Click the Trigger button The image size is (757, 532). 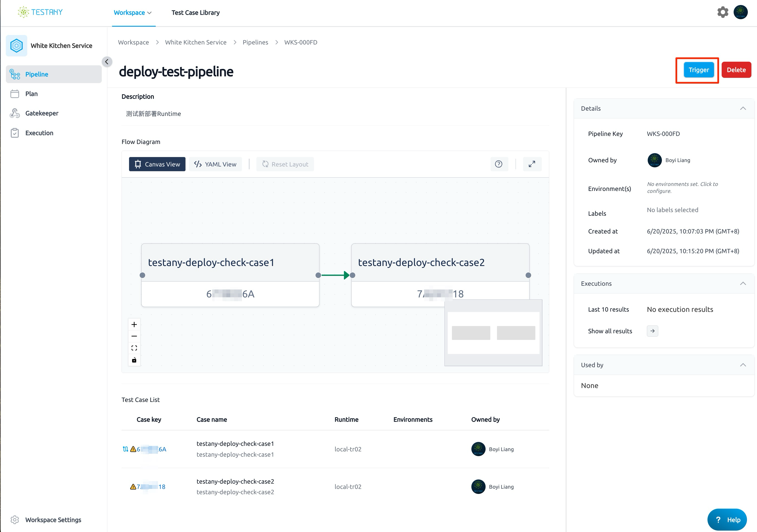click(699, 70)
